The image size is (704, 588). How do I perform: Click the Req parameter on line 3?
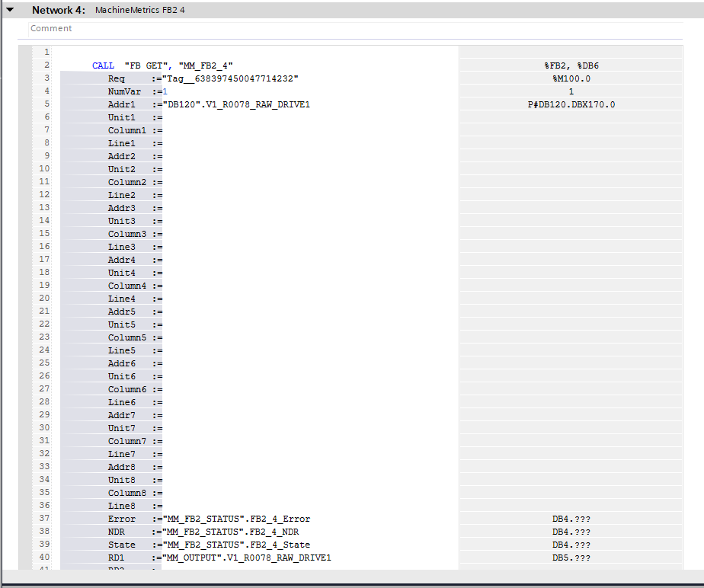(x=117, y=78)
